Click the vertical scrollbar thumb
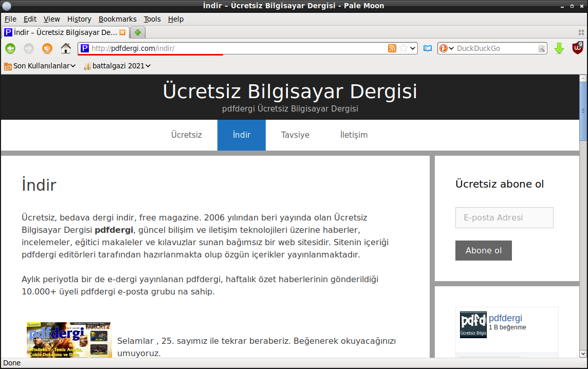The height and width of the screenshot is (369, 588). 583,111
